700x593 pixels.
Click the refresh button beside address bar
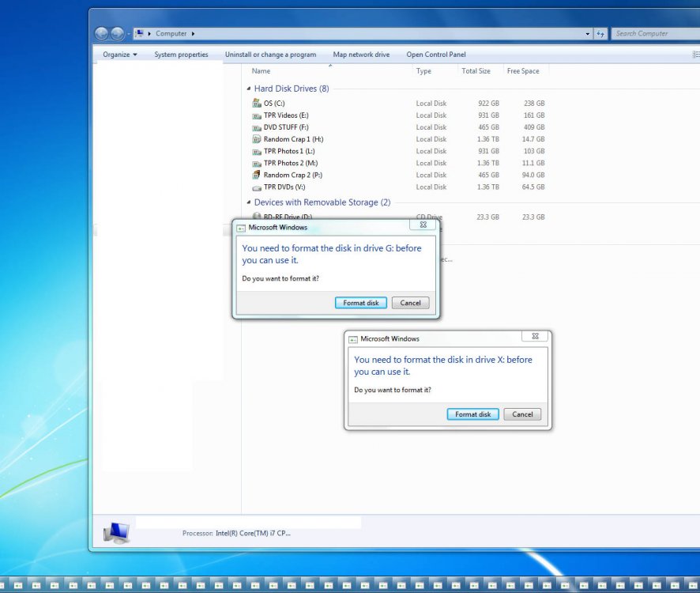coord(600,34)
